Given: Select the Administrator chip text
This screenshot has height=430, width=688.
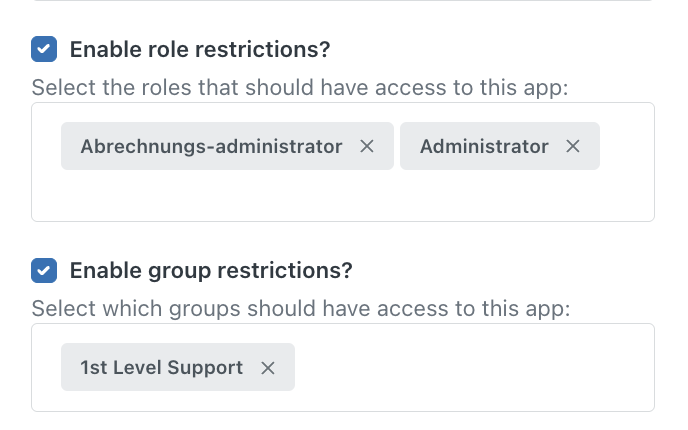Looking at the screenshot, I should click(484, 146).
